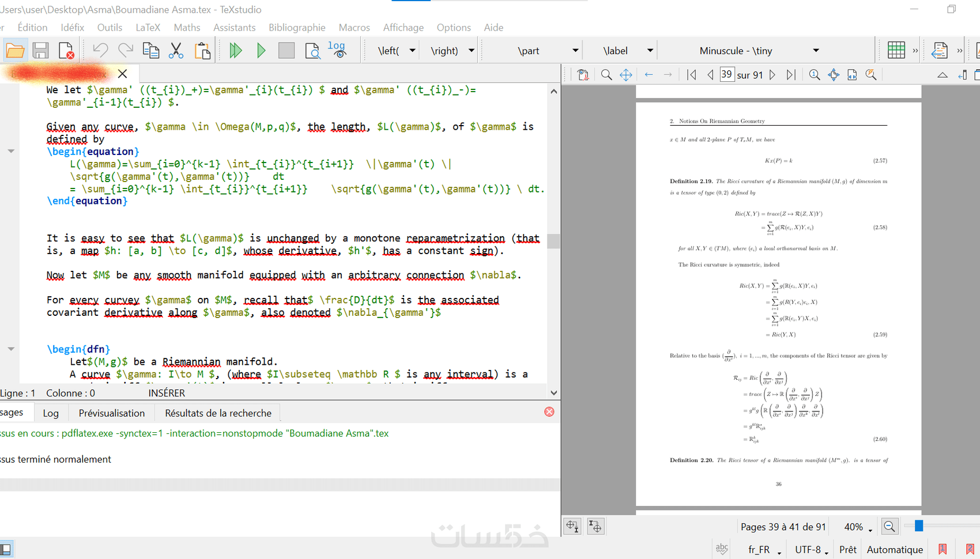The width and height of the screenshot is (980, 559).
Task: Redo the last undone edit
Action: point(126,51)
